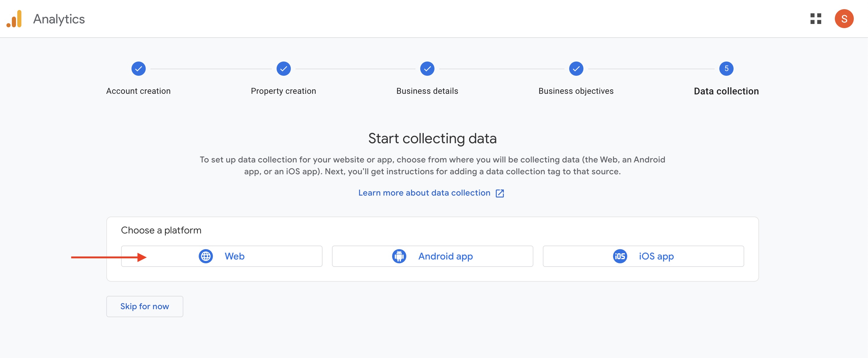Go to the Property creation step label

283,91
